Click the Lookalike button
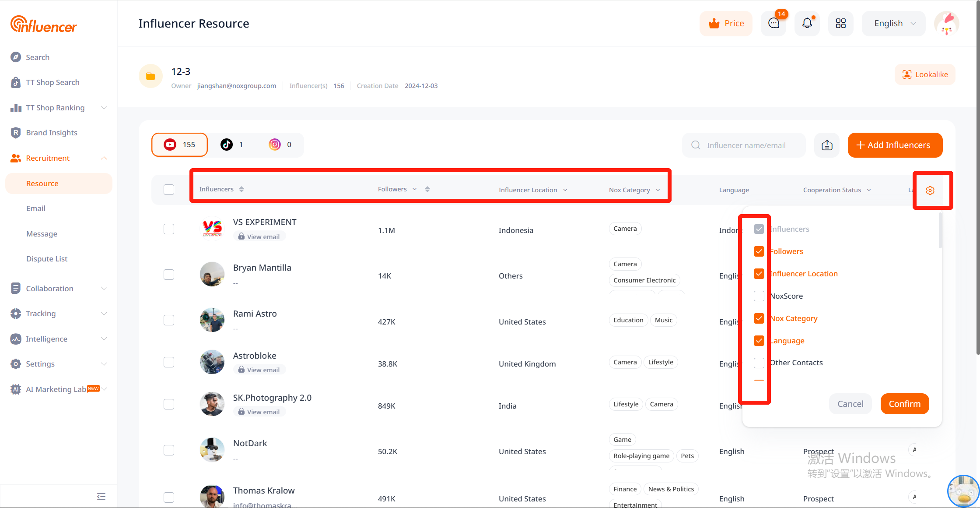 coord(925,74)
